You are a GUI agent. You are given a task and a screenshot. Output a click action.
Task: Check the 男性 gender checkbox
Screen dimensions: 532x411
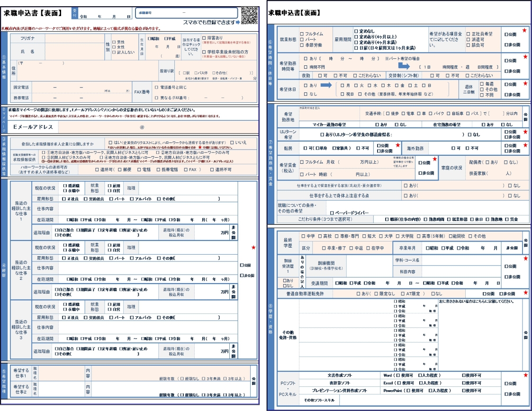(x=114, y=42)
